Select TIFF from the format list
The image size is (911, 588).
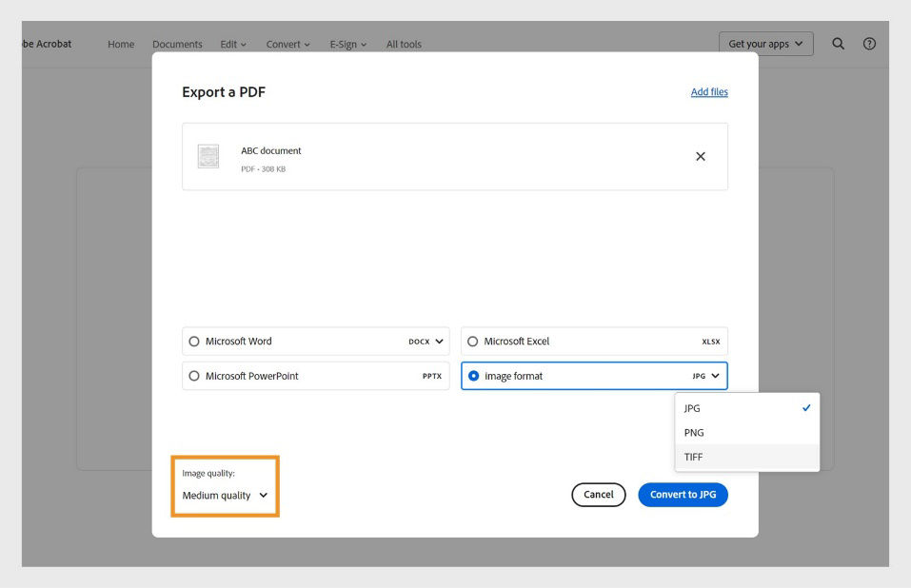[x=694, y=457]
